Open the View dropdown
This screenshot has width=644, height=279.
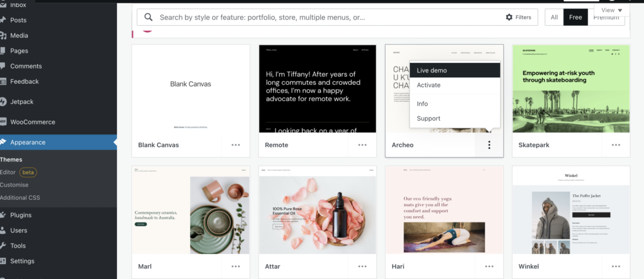pyautogui.click(x=612, y=10)
